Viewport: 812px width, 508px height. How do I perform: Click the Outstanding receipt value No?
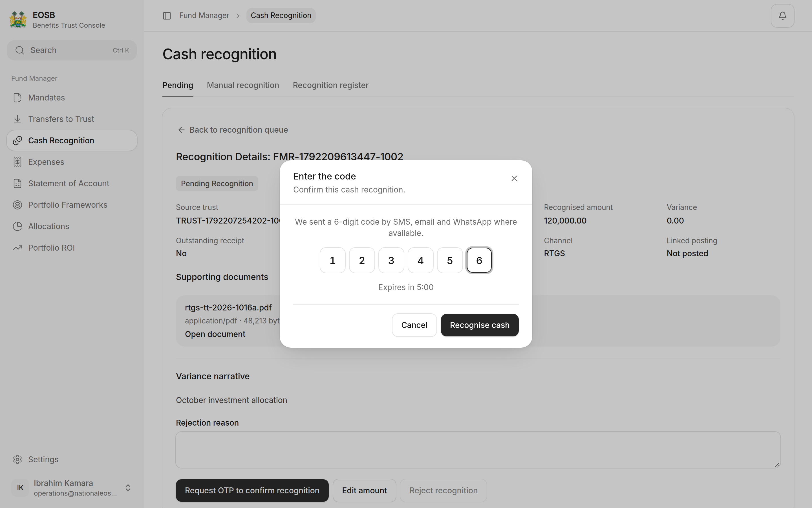tap(181, 254)
